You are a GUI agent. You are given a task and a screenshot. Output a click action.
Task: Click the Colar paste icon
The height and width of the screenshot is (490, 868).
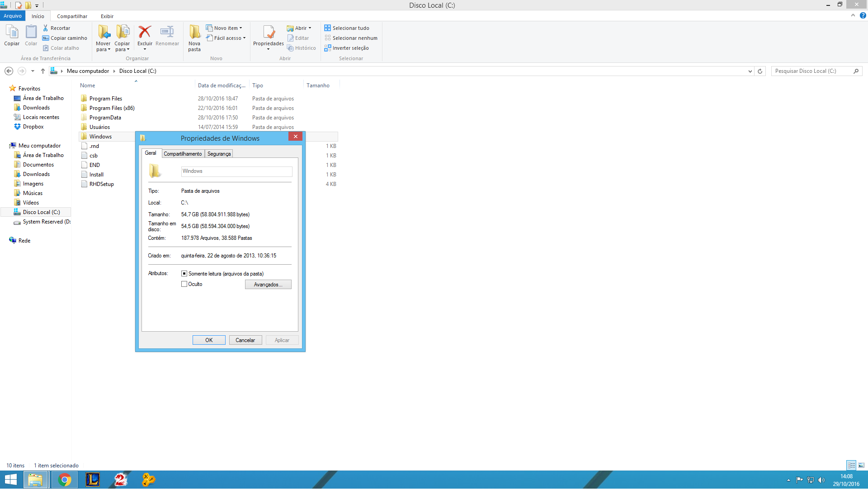(31, 35)
